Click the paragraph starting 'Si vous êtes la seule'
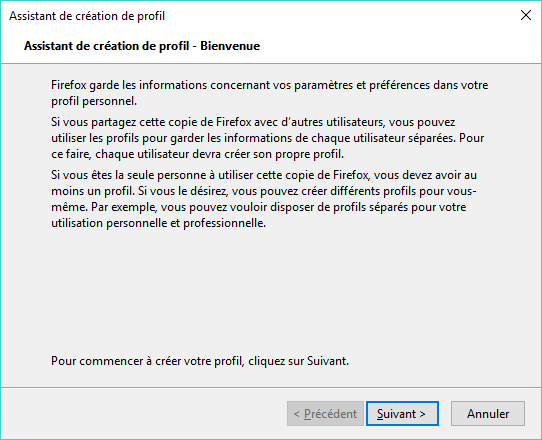542x440 pixels. pos(264,199)
